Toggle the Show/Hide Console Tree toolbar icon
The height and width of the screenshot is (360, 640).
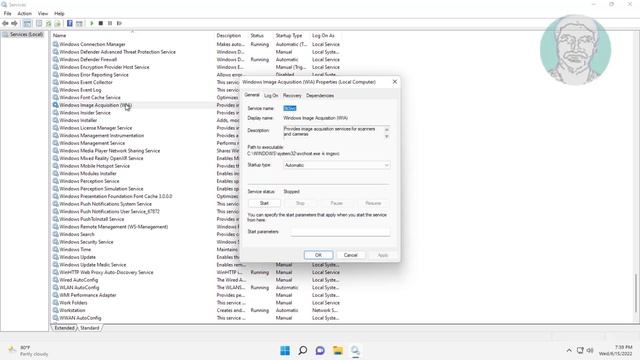coord(27,24)
